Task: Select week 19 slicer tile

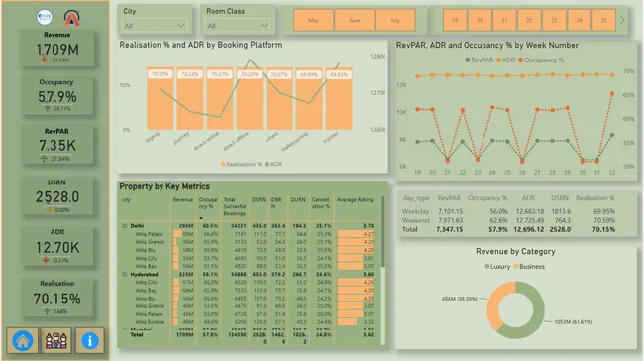Action: [x=455, y=20]
